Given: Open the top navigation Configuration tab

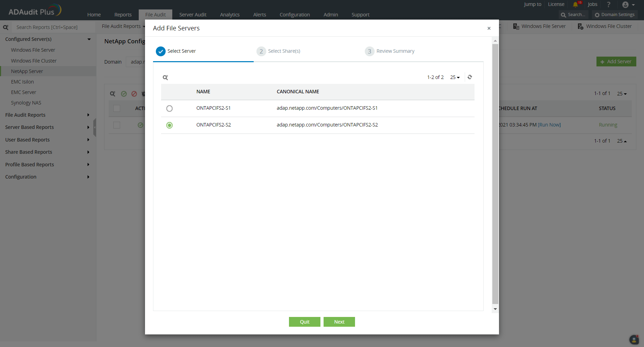Looking at the screenshot, I should (295, 15).
